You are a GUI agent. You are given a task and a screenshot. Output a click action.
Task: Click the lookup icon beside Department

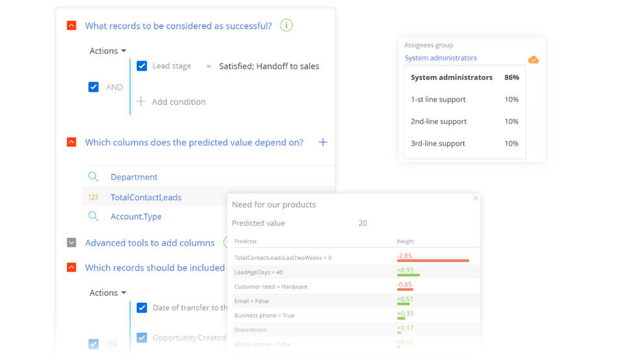93,177
